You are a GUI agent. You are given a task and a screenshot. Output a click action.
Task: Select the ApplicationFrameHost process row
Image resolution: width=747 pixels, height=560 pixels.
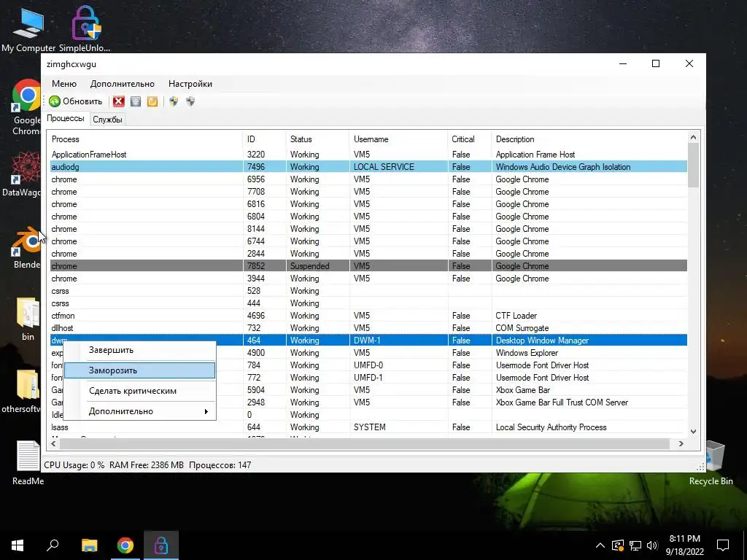(368, 155)
